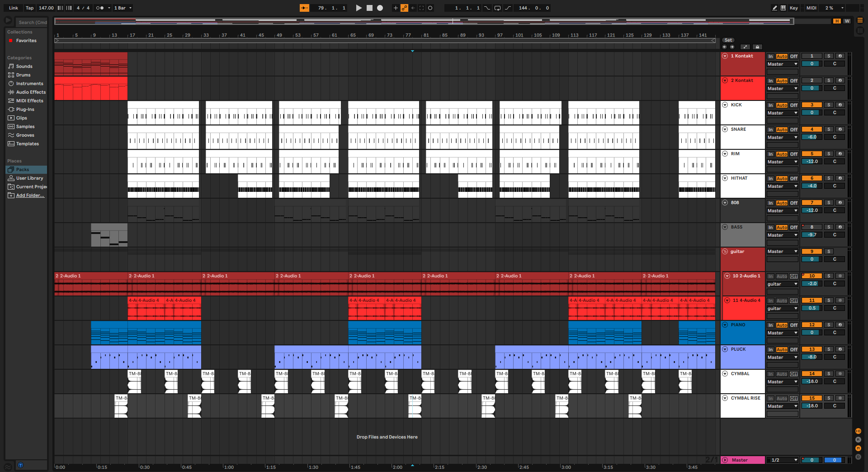The height and width of the screenshot is (472, 868).
Task: Unfold the CYMBAL track arrow
Action: coord(725,374)
